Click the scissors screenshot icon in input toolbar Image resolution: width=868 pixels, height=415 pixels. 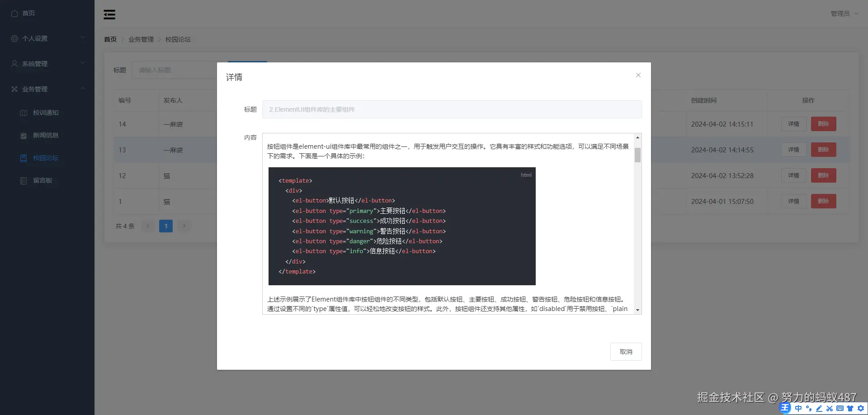coord(830,408)
